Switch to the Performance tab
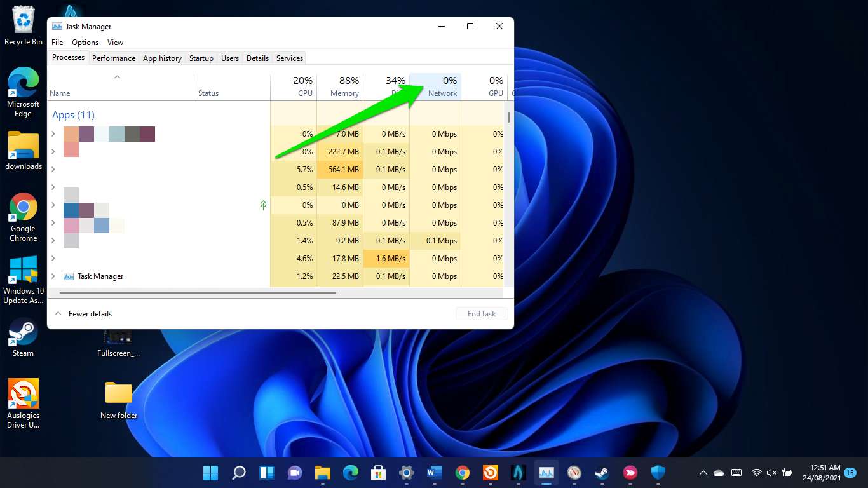Screen dimensions: 868x488 113,58
